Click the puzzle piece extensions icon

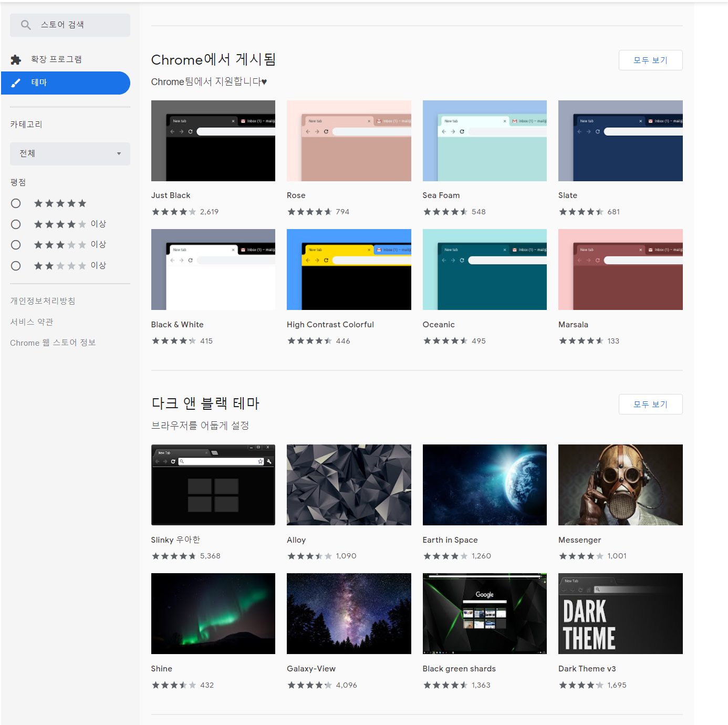click(x=16, y=60)
